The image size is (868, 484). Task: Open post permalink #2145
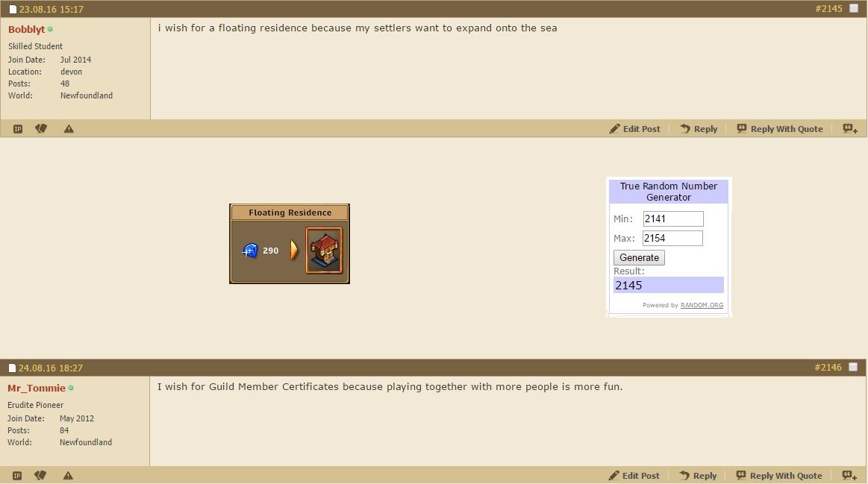pos(828,9)
